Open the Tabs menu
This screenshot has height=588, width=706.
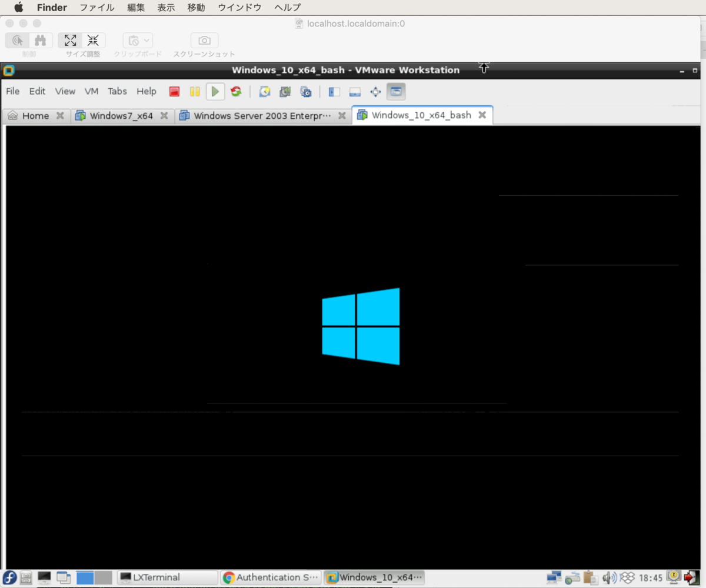(117, 91)
